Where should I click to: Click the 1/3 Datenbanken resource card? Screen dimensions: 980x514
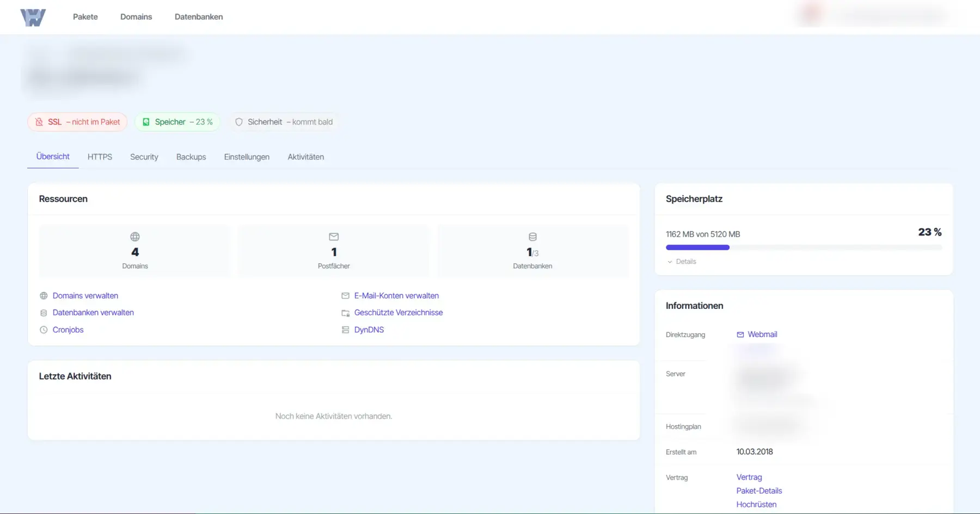pyautogui.click(x=533, y=251)
